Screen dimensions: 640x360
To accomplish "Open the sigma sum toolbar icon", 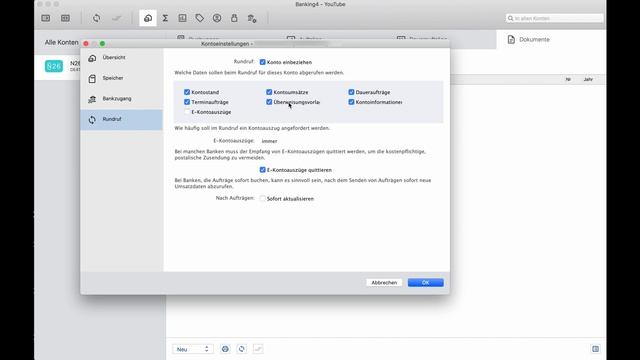I will 165,18.
